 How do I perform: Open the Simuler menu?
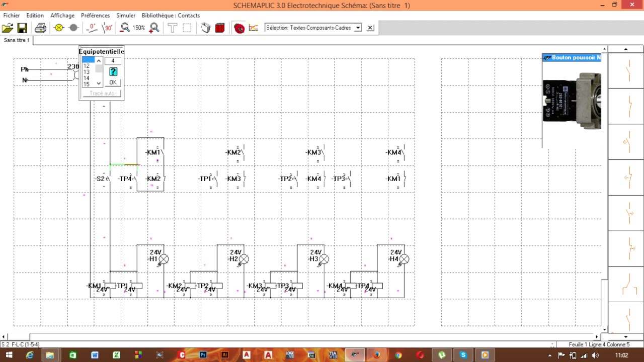point(126,16)
